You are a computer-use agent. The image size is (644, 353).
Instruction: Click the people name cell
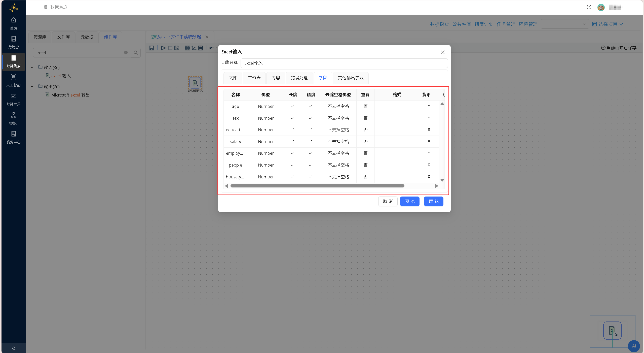pos(235,165)
